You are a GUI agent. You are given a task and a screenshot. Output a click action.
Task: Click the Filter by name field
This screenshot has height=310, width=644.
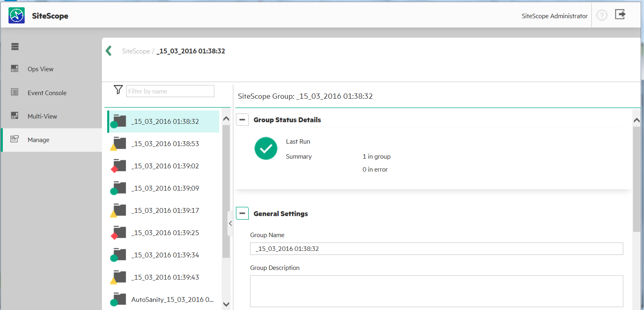click(170, 91)
